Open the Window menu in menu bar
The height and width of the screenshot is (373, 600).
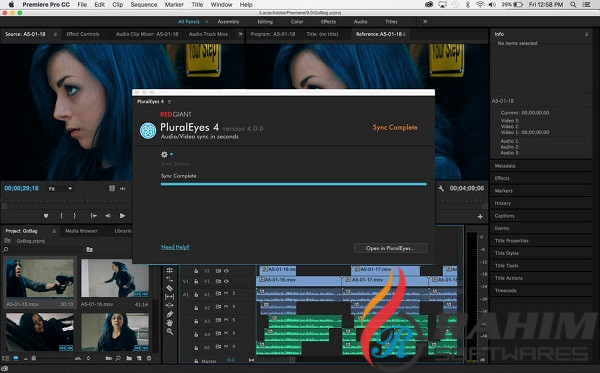[x=221, y=5]
